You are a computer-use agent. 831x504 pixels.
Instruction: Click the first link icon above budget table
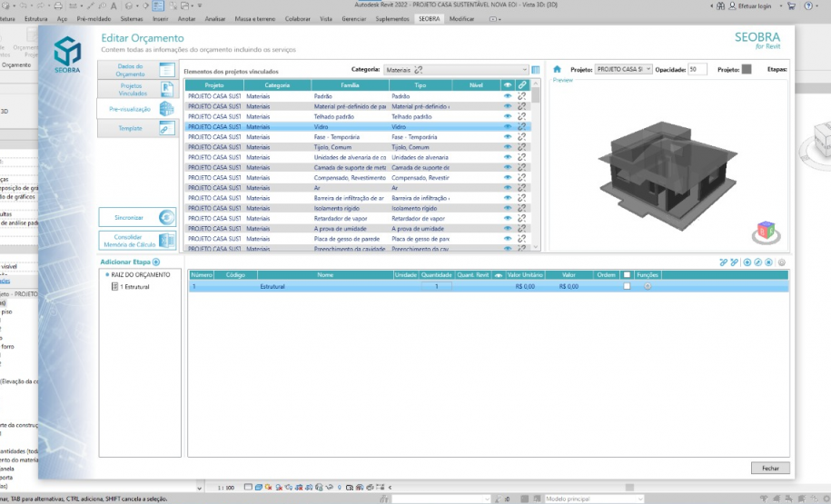coord(724,262)
